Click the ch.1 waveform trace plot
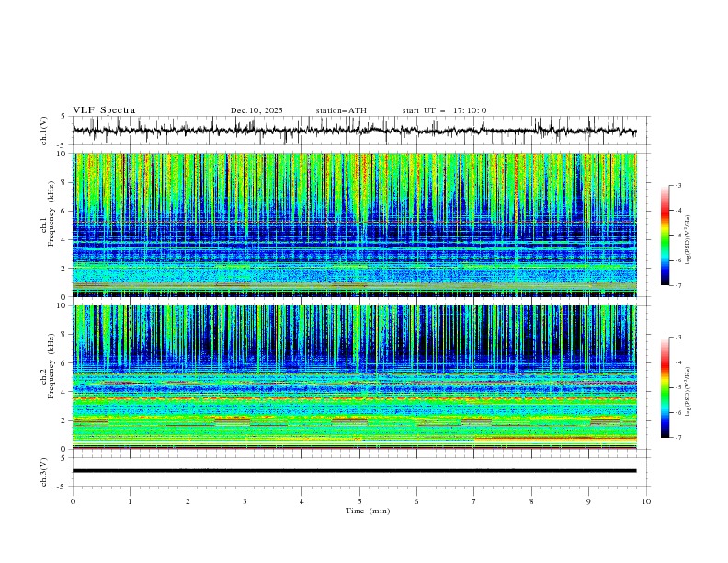The image size is (728, 563). click(x=355, y=131)
